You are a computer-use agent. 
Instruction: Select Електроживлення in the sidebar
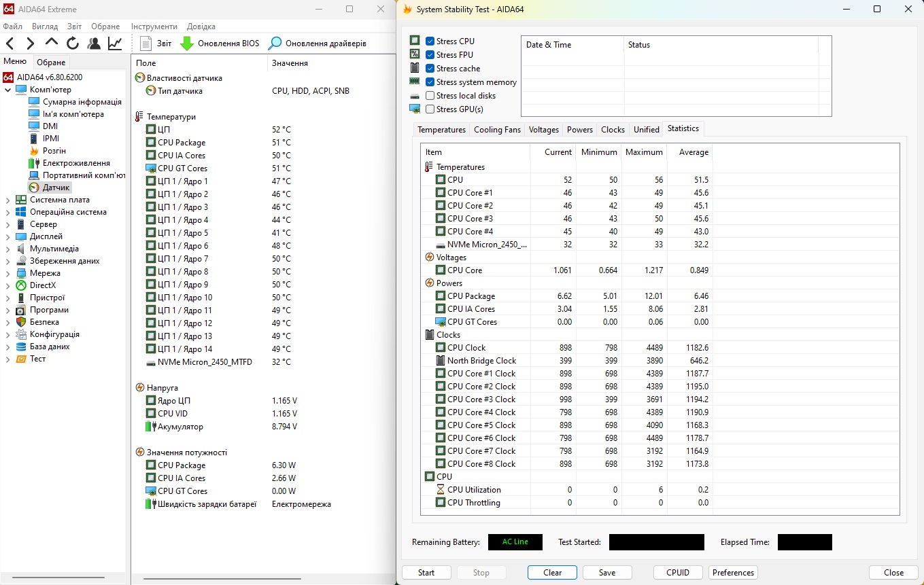[x=76, y=163]
